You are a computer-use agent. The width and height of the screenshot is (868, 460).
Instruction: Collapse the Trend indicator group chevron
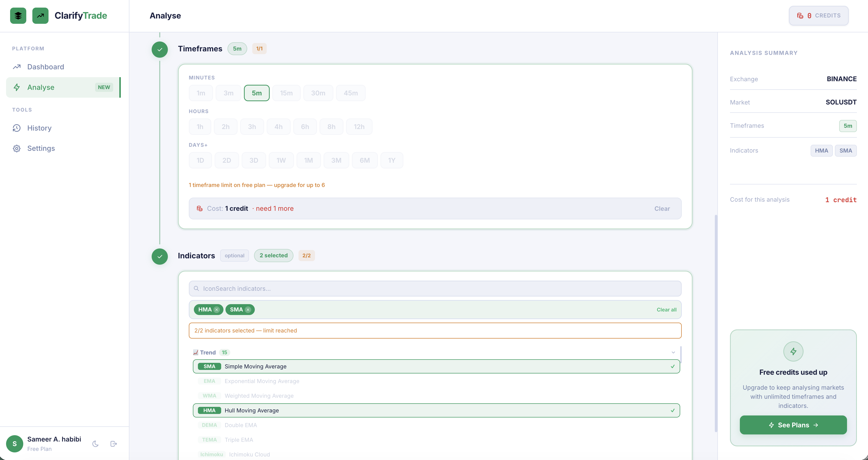[x=673, y=352]
